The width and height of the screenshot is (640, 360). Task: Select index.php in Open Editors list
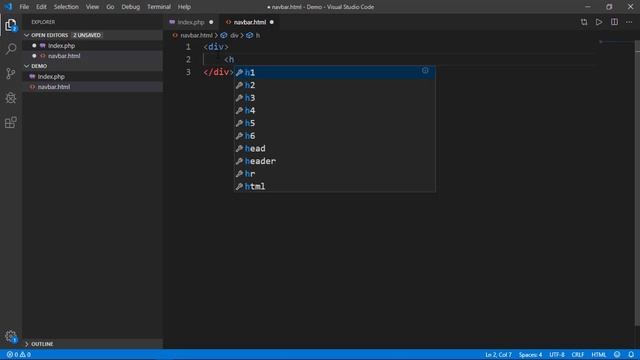pyautogui.click(x=92, y=46)
